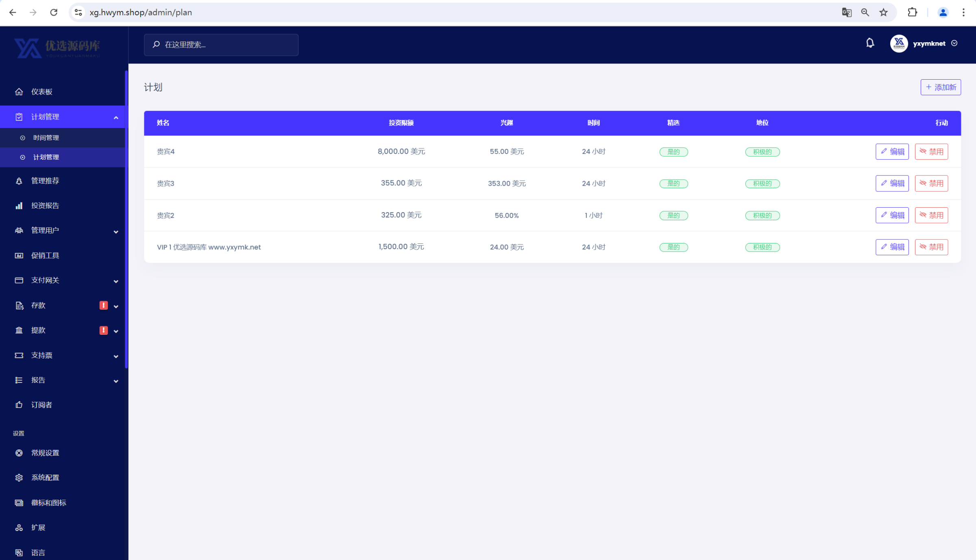Image resolution: width=976 pixels, height=560 pixels.
Task: Click the notification bell icon
Action: pos(870,43)
